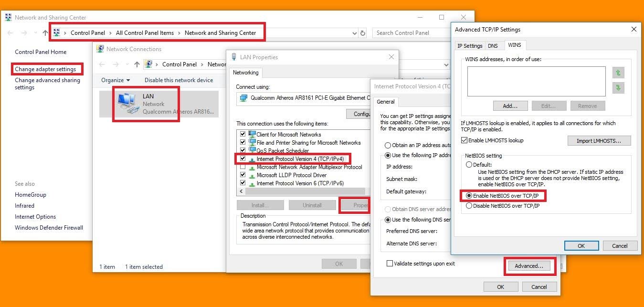Viewport: 644px width, 307px height.
Task: Toggle QoS Packet Scheduler checkbox
Action: pyautogui.click(x=243, y=151)
